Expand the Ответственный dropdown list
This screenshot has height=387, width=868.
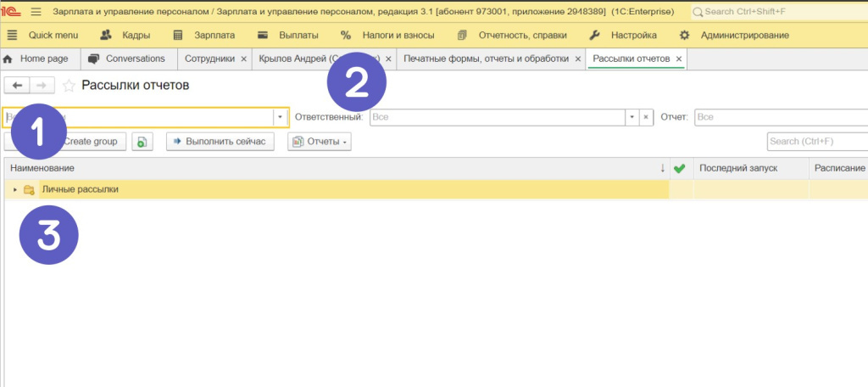pyautogui.click(x=631, y=117)
